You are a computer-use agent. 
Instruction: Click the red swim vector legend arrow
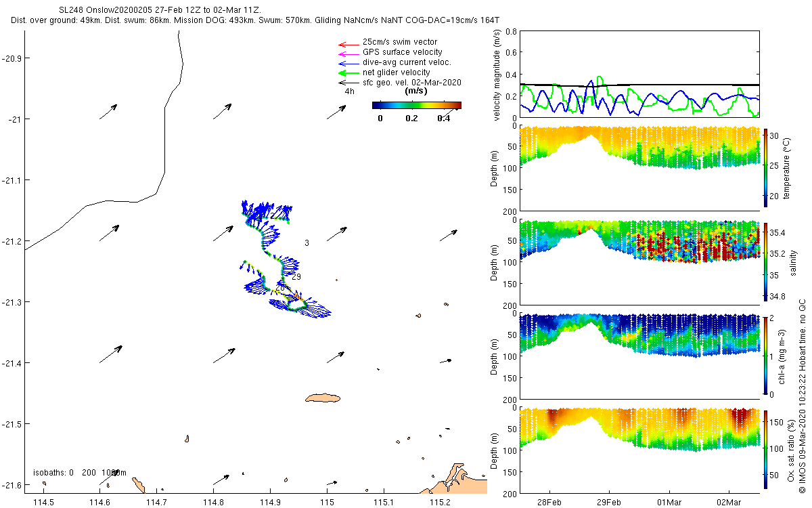tap(347, 43)
